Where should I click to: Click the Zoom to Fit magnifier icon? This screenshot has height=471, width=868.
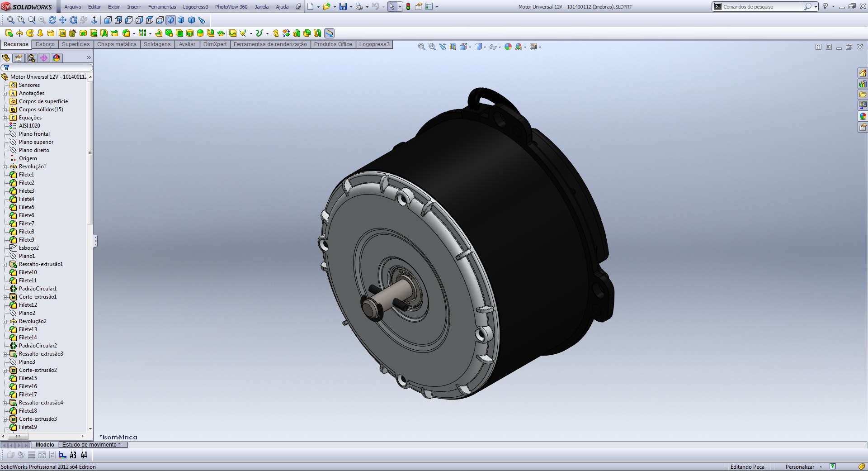pos(11,20)
